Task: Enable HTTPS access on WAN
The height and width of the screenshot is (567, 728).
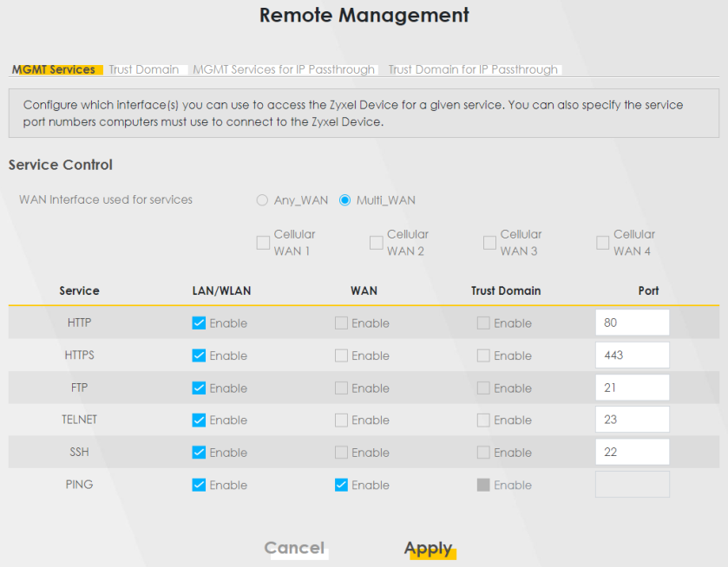Action: click(x=341, y=355)
